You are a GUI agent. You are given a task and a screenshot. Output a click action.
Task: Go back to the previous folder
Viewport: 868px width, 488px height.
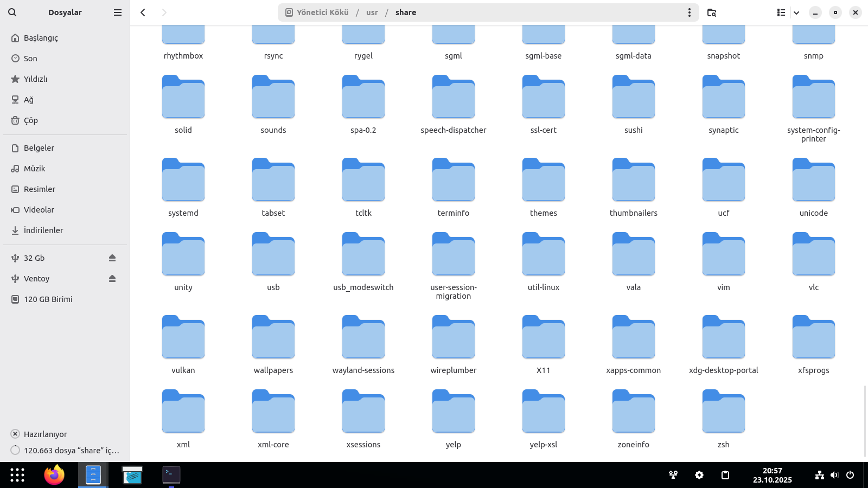coord(143,12)
